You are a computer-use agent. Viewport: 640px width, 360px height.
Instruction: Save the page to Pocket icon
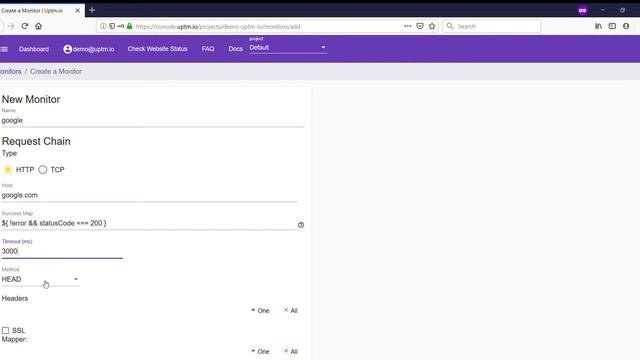click(420, 26)
